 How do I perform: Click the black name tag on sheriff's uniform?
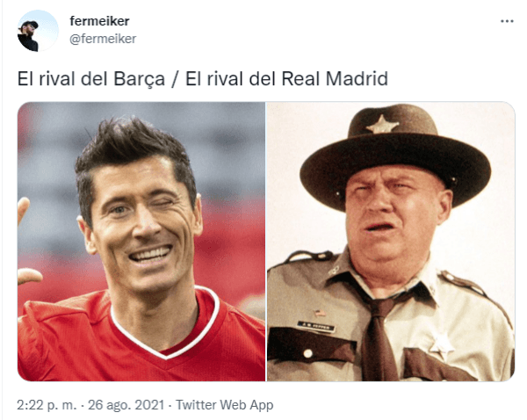[316, 327]
